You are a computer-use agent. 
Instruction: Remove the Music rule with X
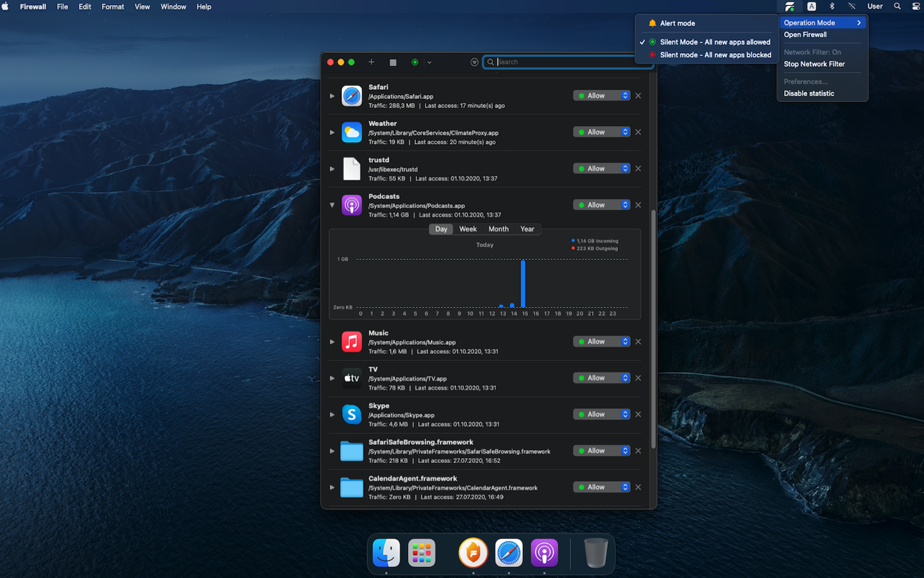(x=638, y=341)
